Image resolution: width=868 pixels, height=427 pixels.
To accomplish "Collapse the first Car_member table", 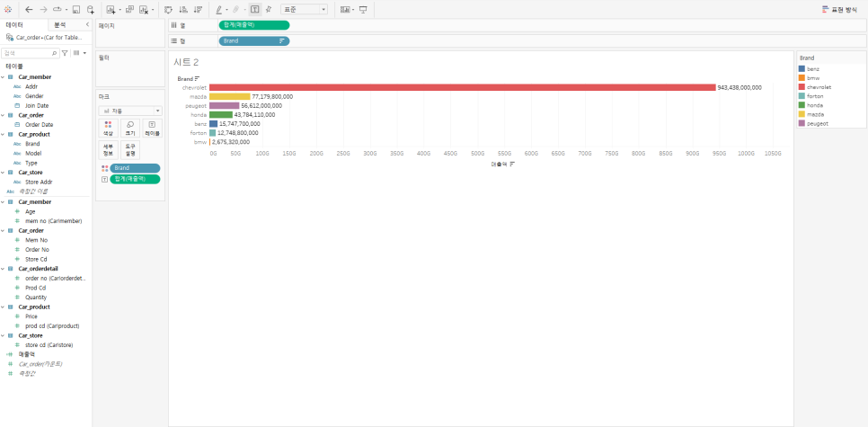I will pyautogui.click(x=3, y=77).
